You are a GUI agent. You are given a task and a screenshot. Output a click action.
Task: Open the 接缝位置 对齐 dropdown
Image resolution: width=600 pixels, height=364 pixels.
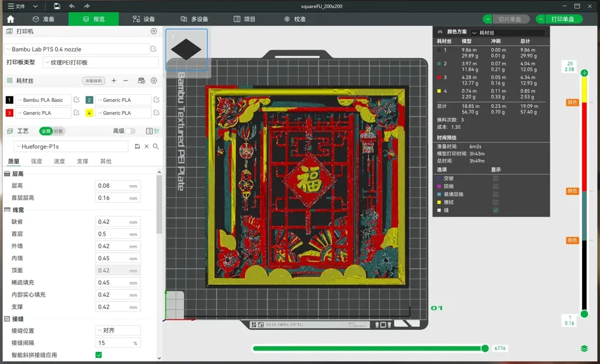[x=118, y=330]
